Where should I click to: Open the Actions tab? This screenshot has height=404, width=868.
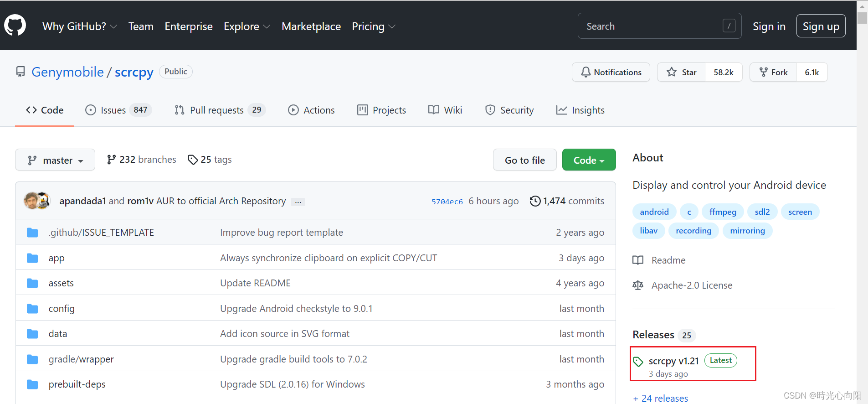point(311,110)
